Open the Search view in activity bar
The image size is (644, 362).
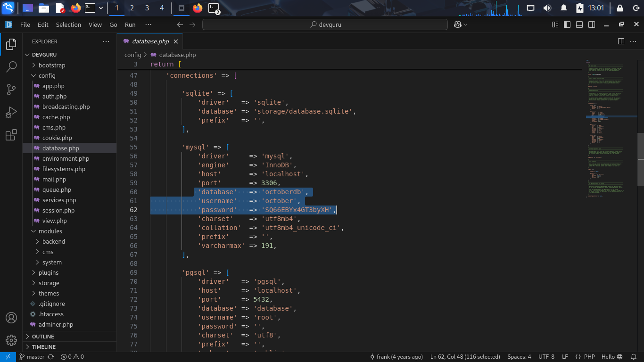(x=11, y=67)
